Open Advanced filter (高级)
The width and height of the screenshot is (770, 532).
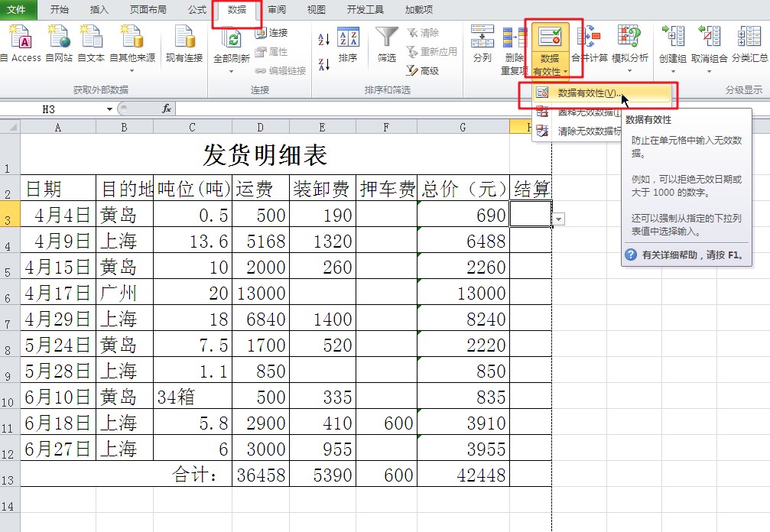423,70
